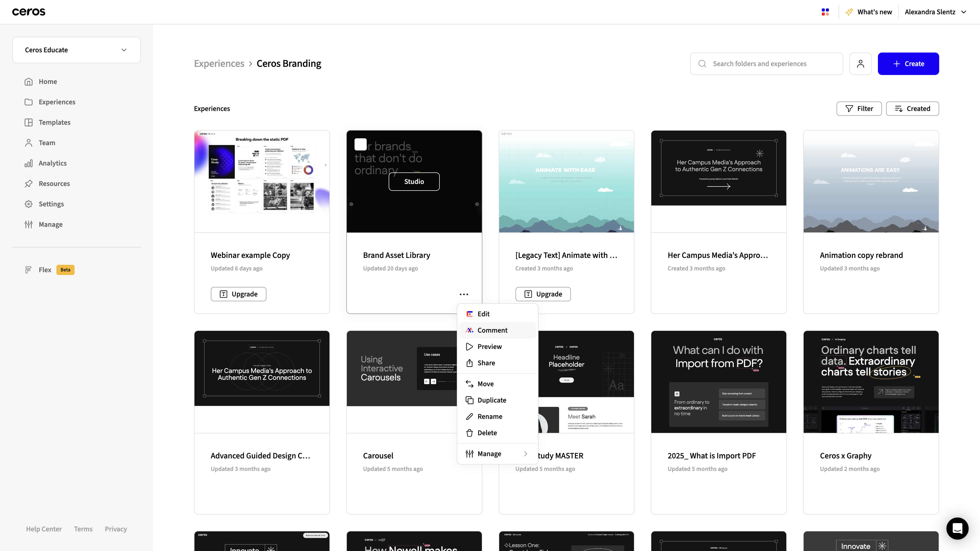Viewport: 980px width, 551px height.
Task: Open the chat support bubble
Action: click(957, 528)
